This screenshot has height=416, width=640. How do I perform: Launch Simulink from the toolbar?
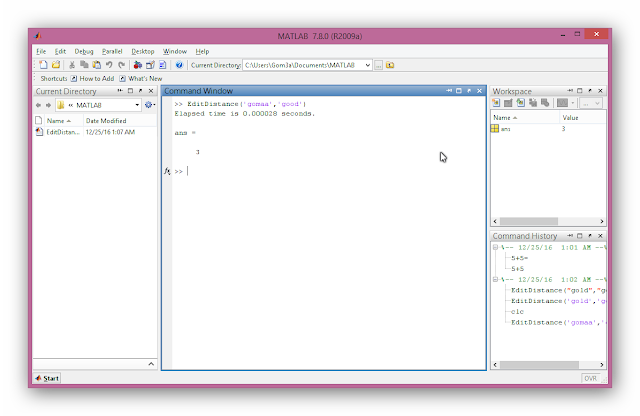(x=138, y=65)
